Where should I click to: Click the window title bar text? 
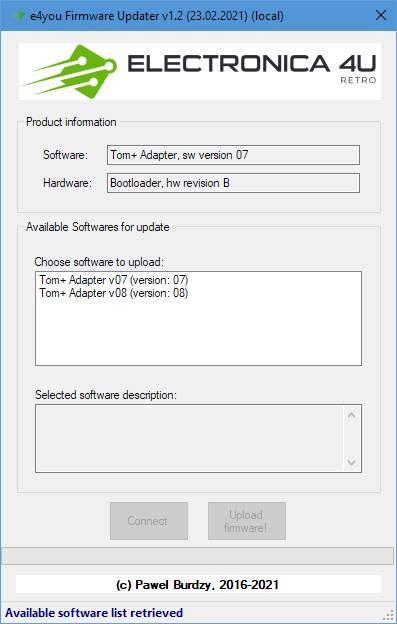coord(157,16)
